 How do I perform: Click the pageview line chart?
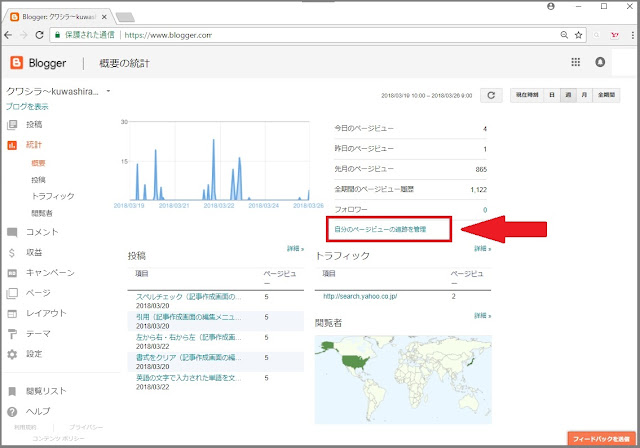(x=219, y=161)
